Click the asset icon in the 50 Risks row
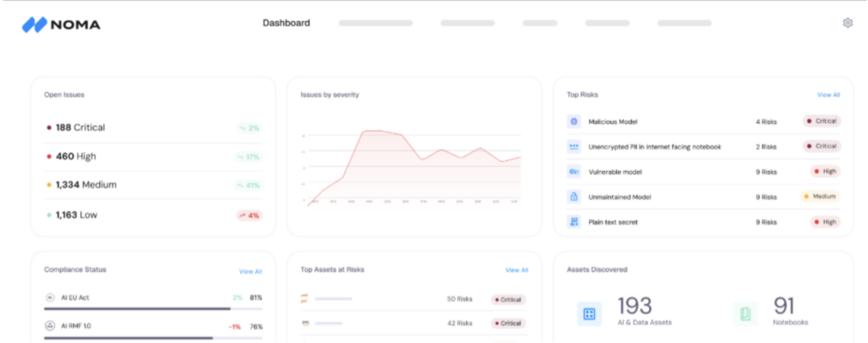 [304, 299]
